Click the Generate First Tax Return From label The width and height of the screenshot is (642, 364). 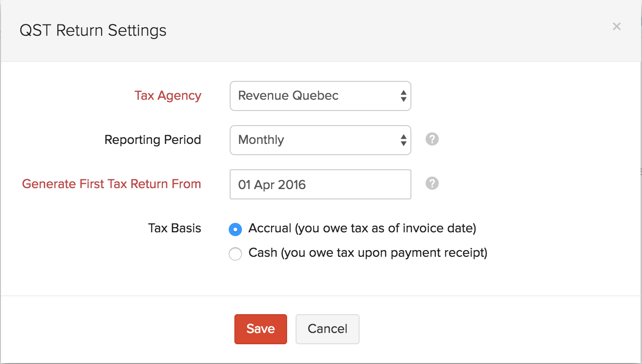tap(112, 184)
